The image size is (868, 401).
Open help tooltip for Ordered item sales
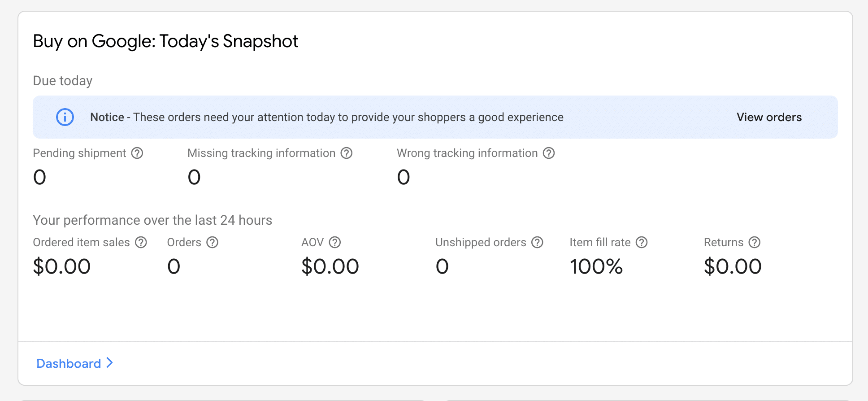(141, 242)
